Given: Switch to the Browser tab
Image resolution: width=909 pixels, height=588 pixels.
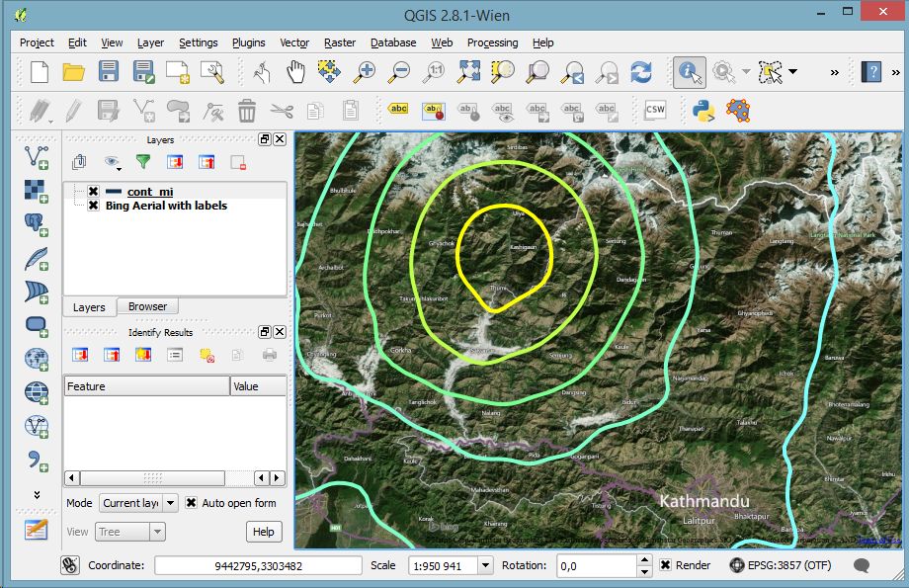Looking at the screenshot, I should click(148, 306).
